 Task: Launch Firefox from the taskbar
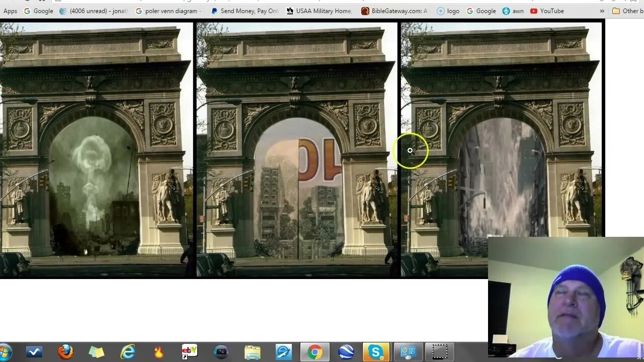65,352
